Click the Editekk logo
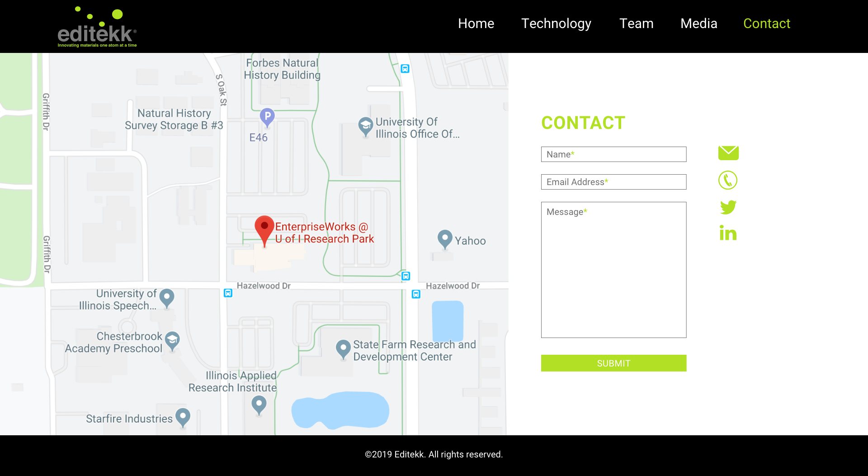The width and height of the screenshot is (868, 476). tap(97, 27)
